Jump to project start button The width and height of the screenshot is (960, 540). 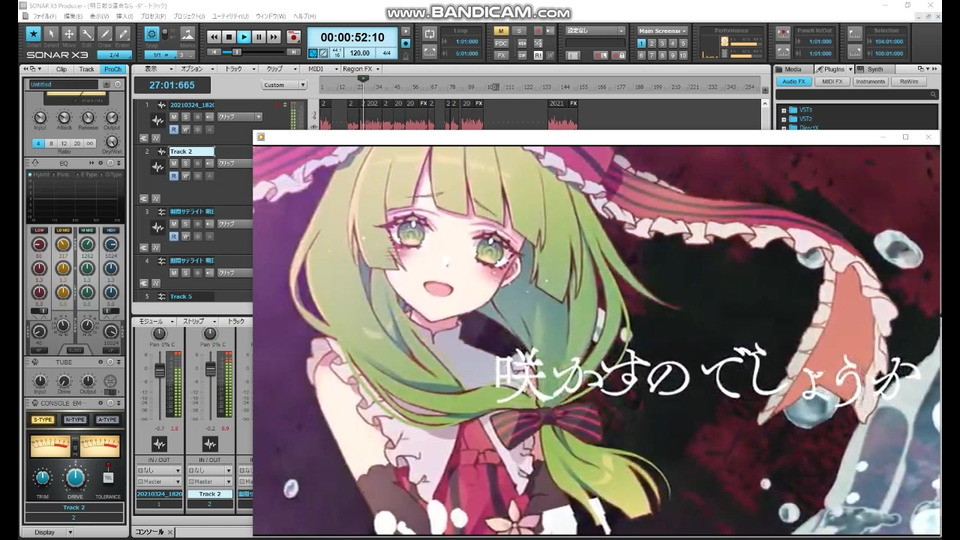coord(214,53)
